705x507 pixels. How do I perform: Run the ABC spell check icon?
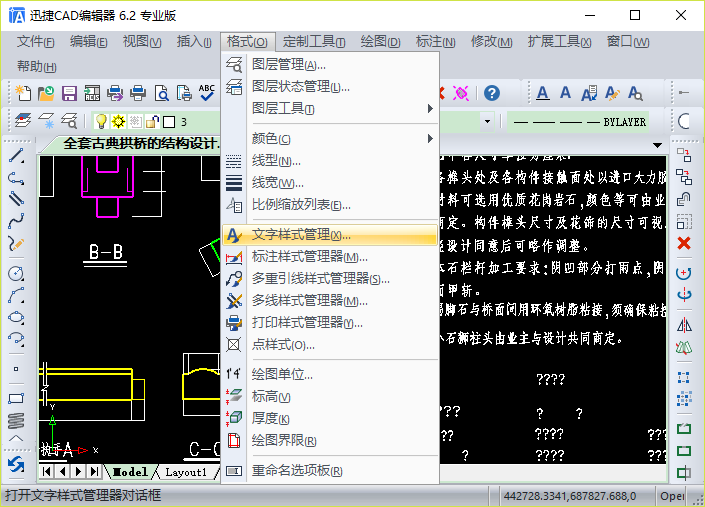pos(207,93)
